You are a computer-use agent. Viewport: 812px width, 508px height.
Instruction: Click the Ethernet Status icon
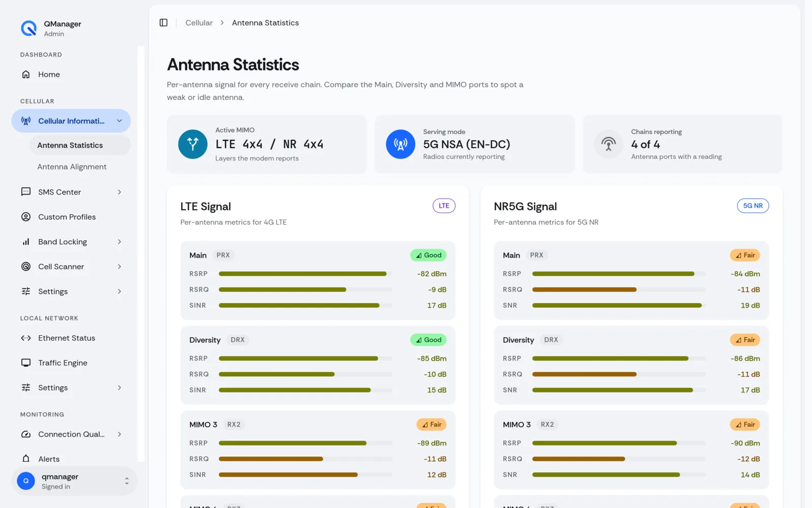(26, 338)
